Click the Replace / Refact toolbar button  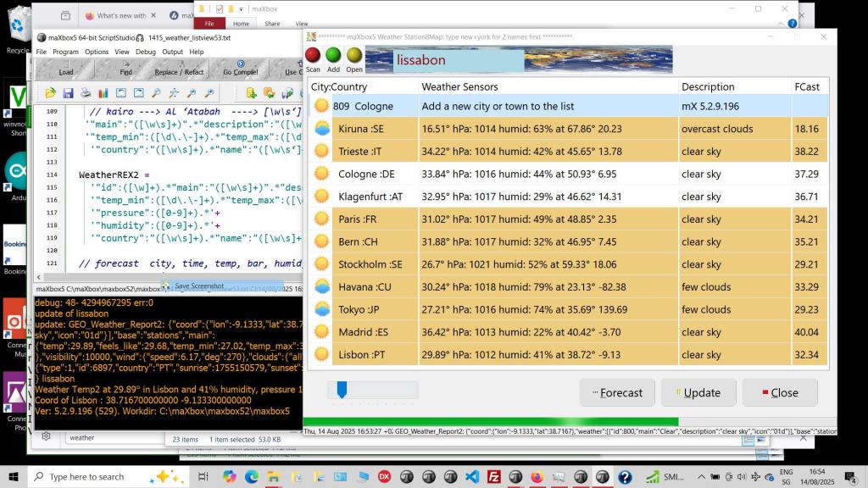tap(179, 68)
